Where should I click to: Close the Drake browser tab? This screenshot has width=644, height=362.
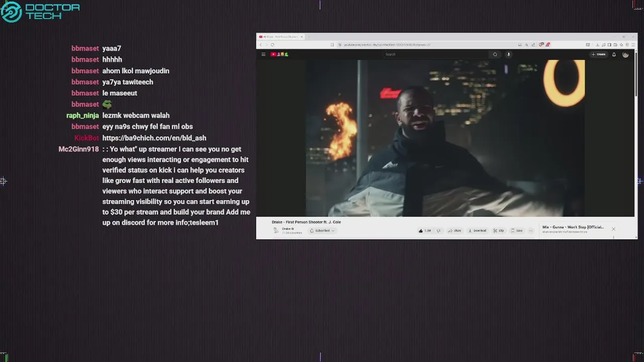pos(301,37)
